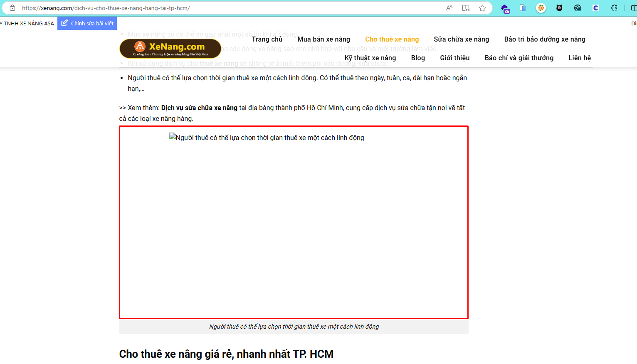The height and width of the screenshot is (364, 637).
Task: Click the image caption below the broken image
Action: [294, 327]
